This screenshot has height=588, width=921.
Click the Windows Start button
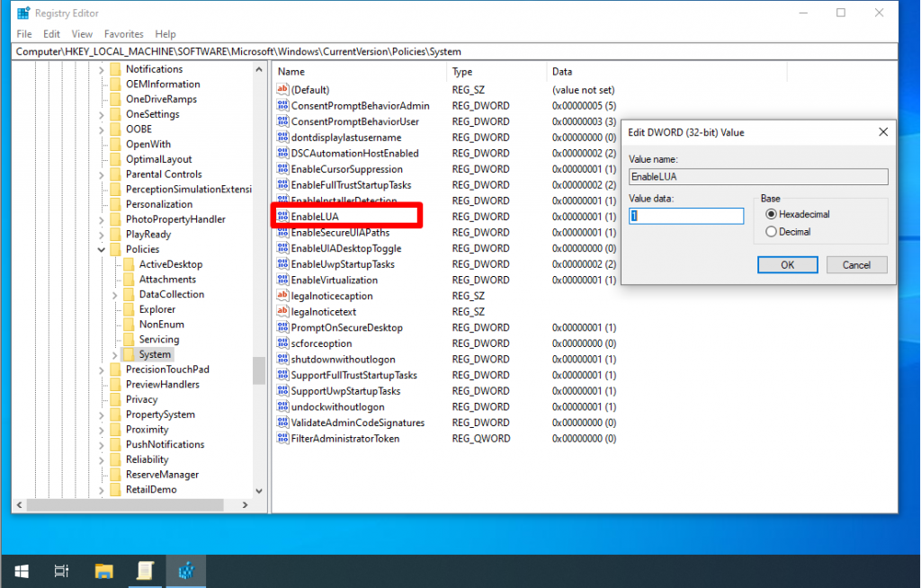coord(21,571)
